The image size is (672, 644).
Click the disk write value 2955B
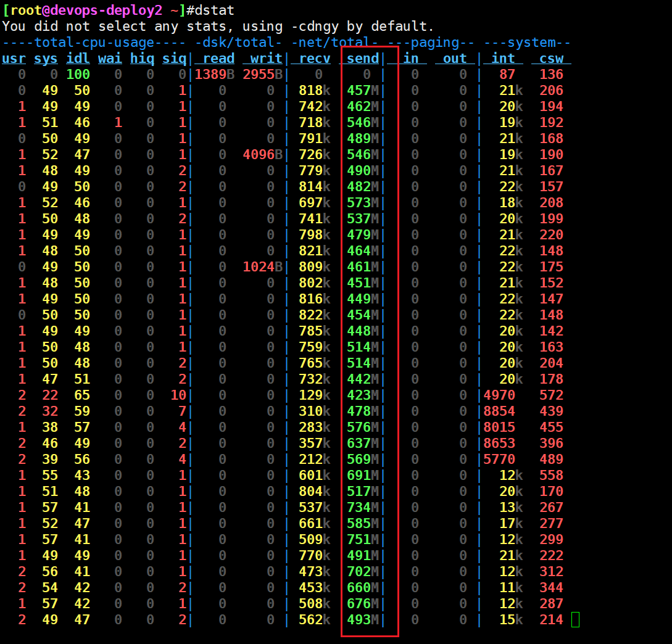(263, 75)
